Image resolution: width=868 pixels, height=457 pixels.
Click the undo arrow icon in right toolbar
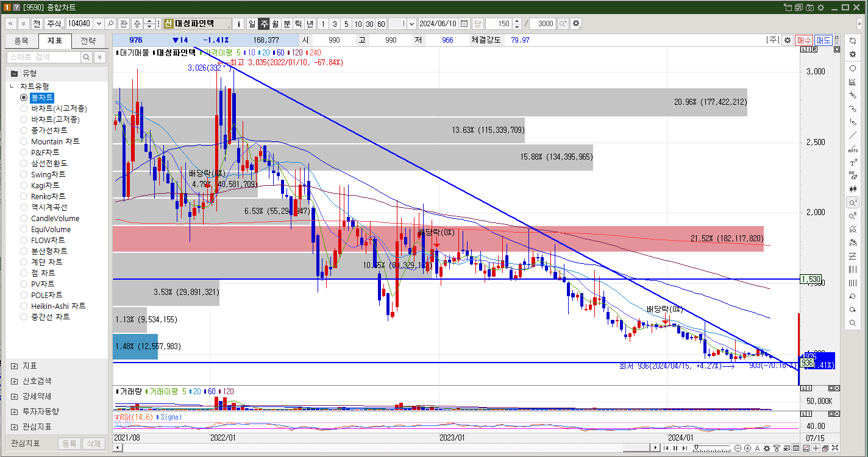click(853, 296)
